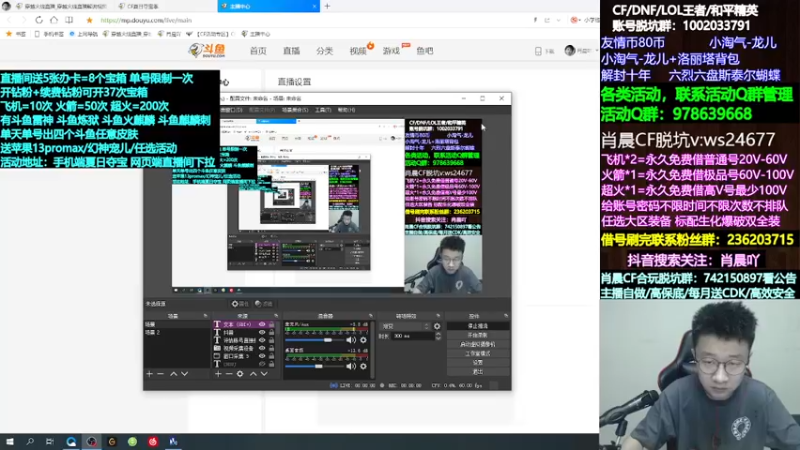Toggle lock on 文本 (GDI+) source

point(271,324)
